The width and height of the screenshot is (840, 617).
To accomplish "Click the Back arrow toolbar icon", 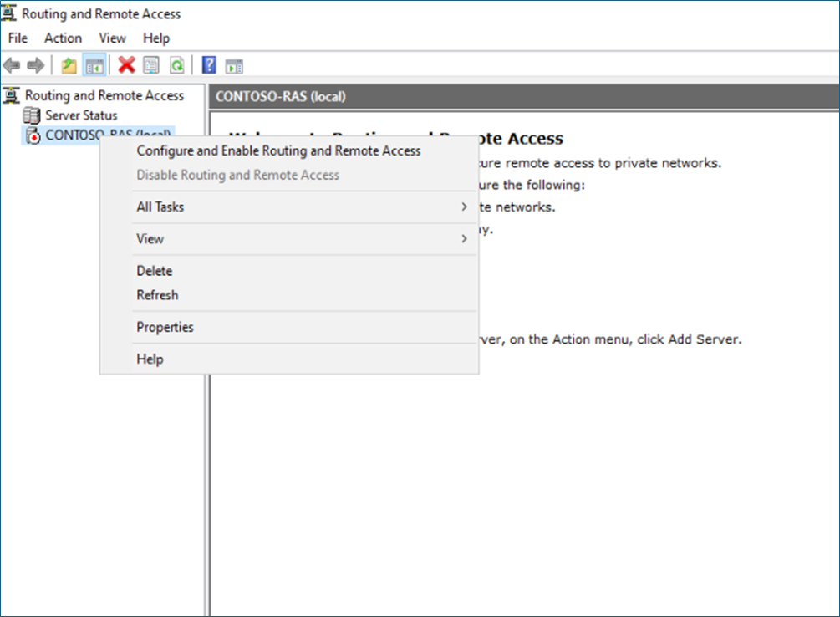I will tap(12, 65).
